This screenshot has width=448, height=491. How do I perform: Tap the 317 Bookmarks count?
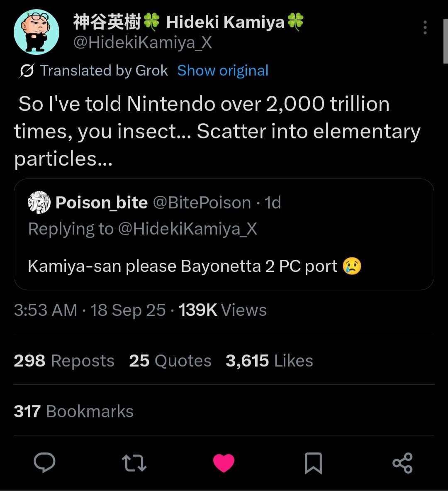(x=73, y=411)
